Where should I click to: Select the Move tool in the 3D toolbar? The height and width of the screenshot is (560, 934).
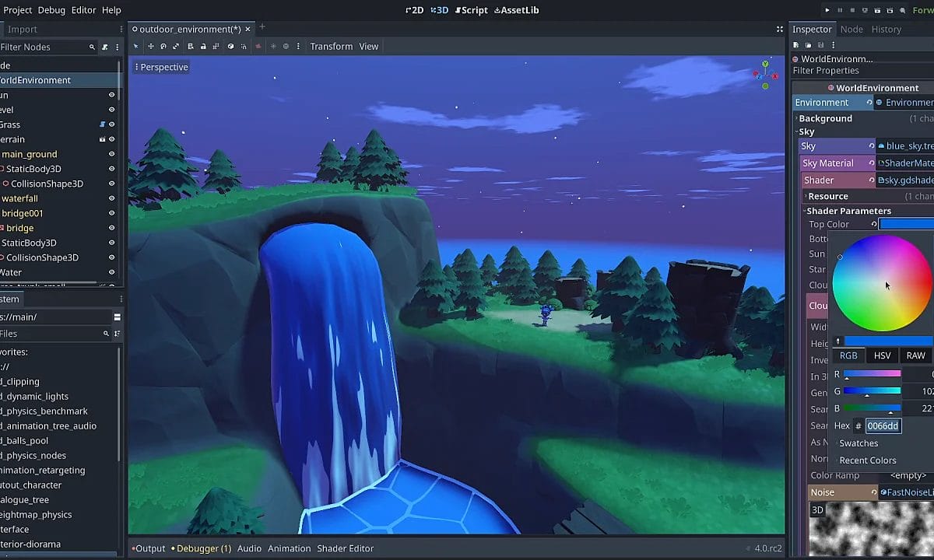(151, 47)
